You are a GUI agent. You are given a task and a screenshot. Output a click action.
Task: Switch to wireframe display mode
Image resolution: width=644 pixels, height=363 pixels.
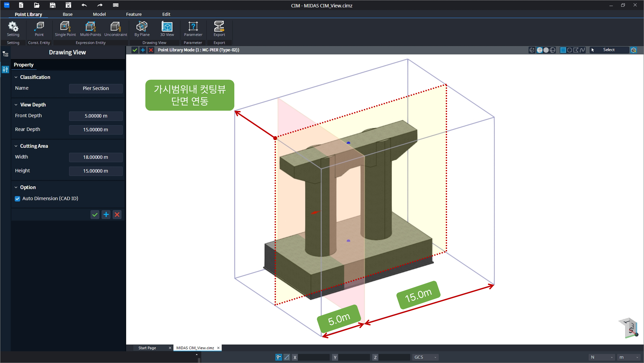click(552, 50)
